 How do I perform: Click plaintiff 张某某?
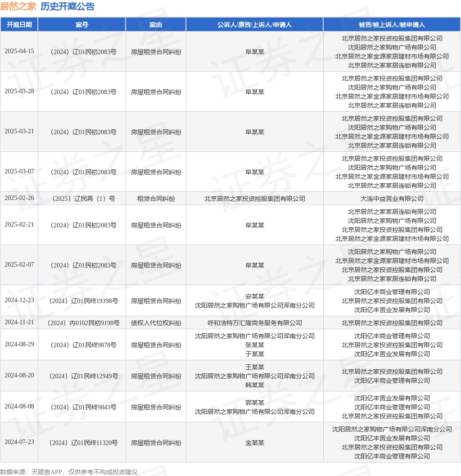(x=255, y=345)
